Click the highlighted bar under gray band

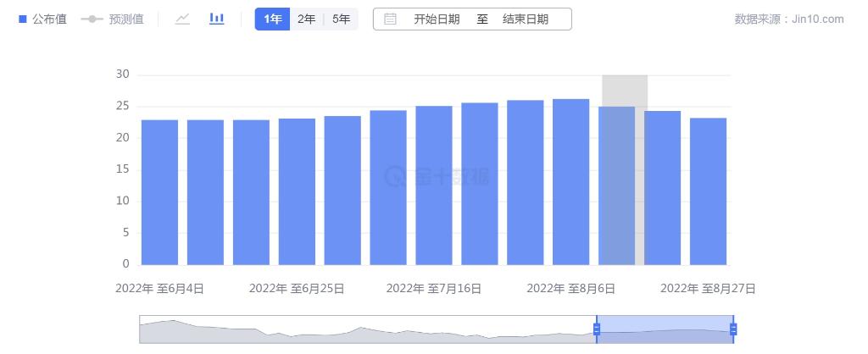(616, 186)
